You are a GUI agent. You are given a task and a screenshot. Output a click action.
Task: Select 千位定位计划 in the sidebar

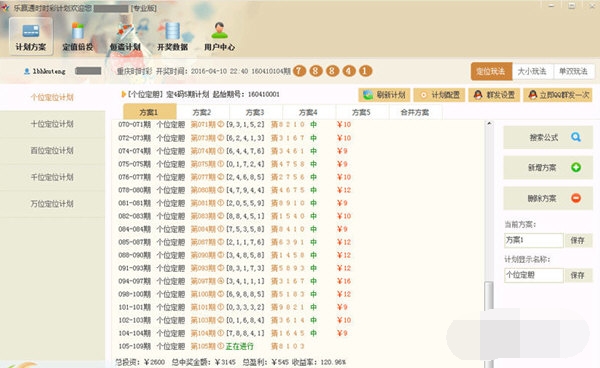(52, 177)
